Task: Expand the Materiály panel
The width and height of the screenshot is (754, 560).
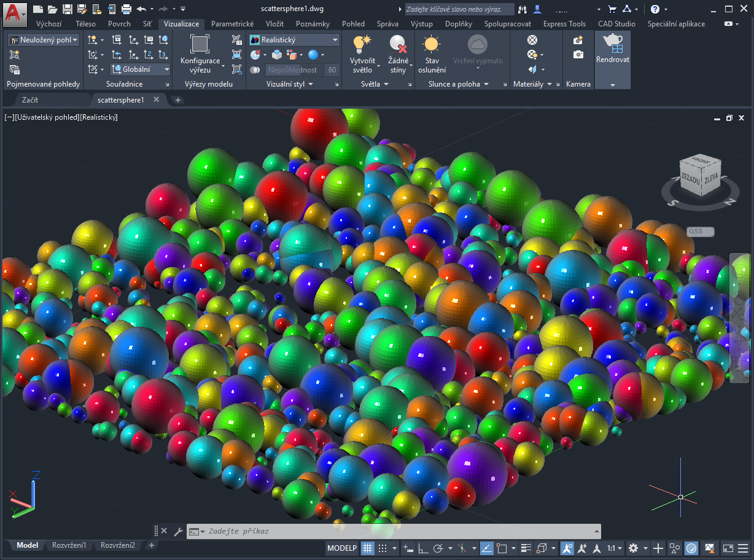Action: [532, 84]
